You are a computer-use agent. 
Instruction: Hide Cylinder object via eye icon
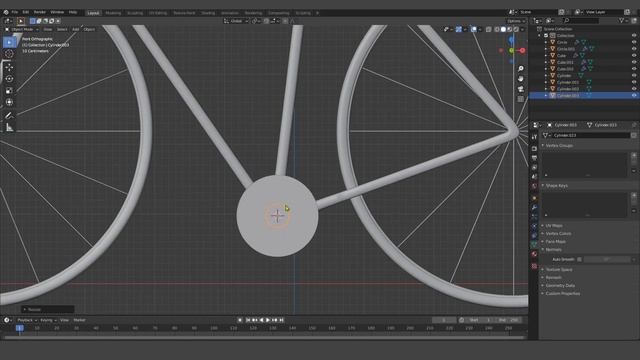click(634, 76)
